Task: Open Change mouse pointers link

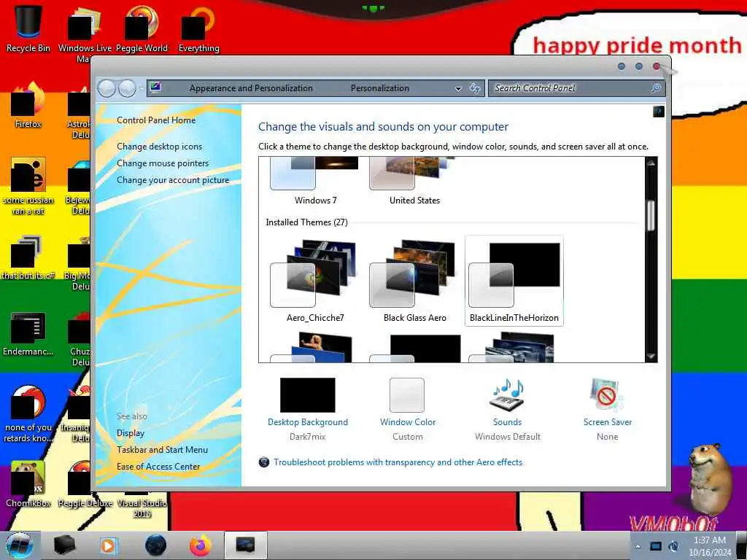Action: click(163, 163)
